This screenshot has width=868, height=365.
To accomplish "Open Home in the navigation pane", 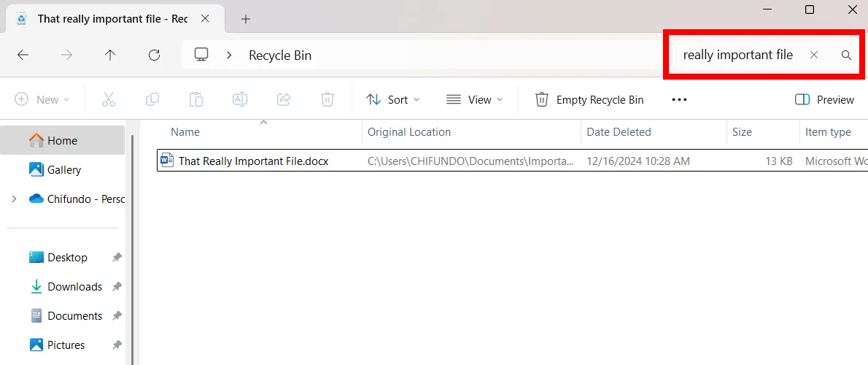I will tap(62, 141).
